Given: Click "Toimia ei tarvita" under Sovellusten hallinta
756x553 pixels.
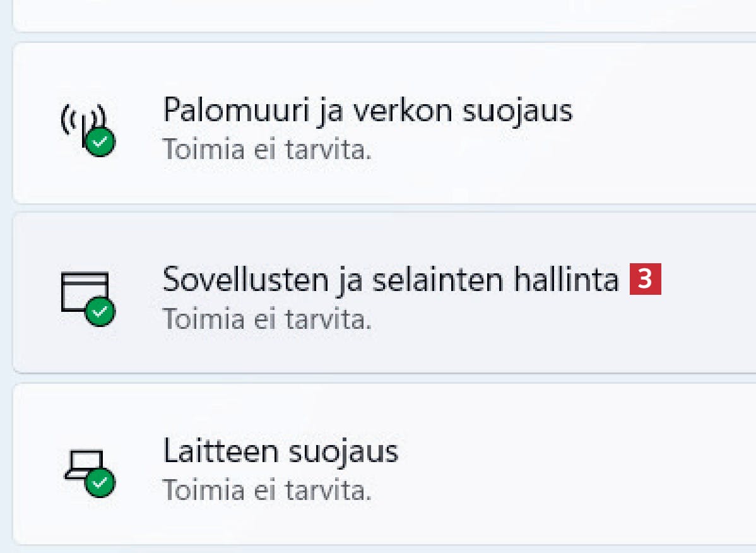Looking at the screenshot, I should tap(267, 319).
